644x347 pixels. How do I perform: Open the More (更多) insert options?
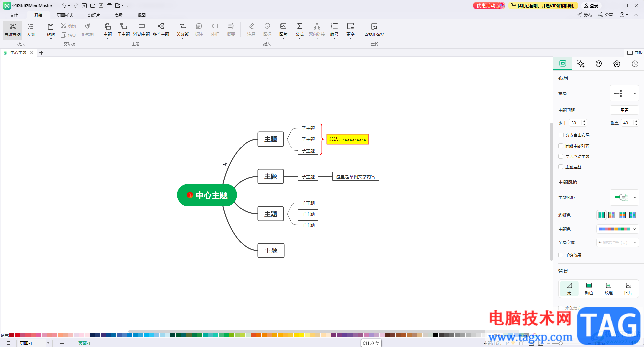(351, 30)
